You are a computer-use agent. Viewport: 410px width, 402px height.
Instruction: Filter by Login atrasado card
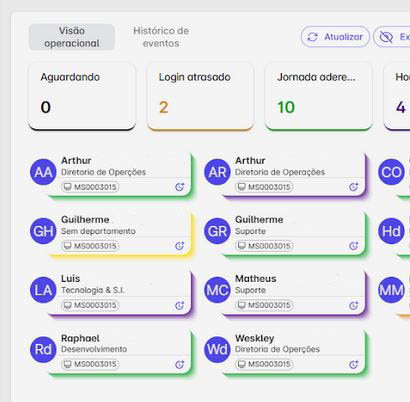(200, 96)
